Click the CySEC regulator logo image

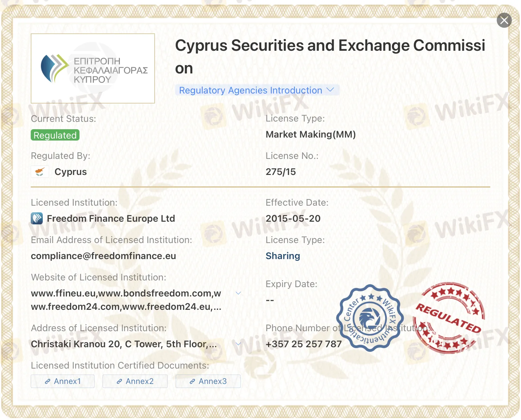coord(93,68)
